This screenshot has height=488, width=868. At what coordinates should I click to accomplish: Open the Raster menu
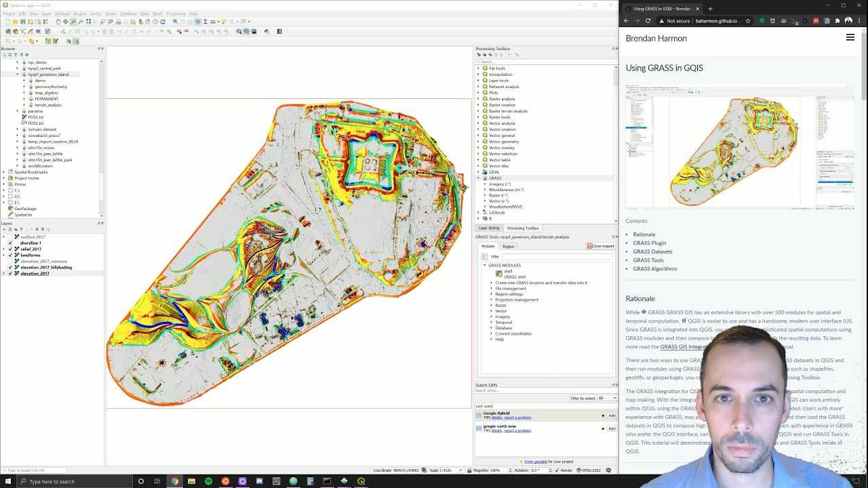point(110,14)
